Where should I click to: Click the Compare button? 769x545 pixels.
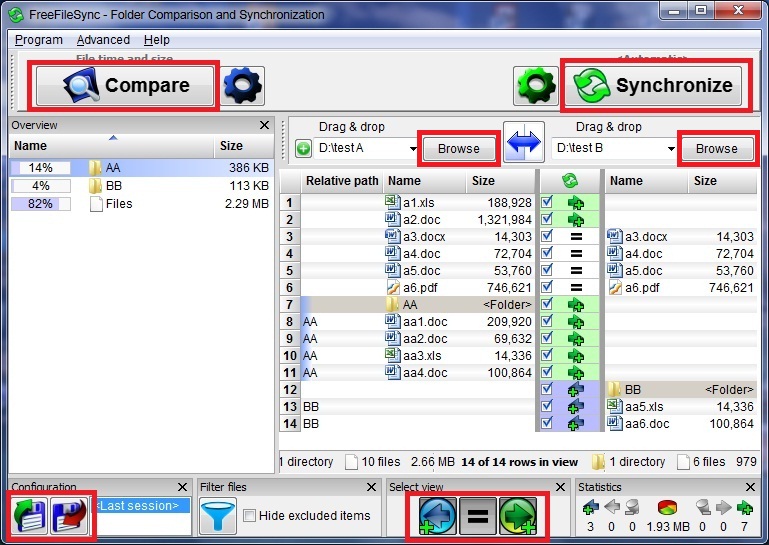[125, 86]
